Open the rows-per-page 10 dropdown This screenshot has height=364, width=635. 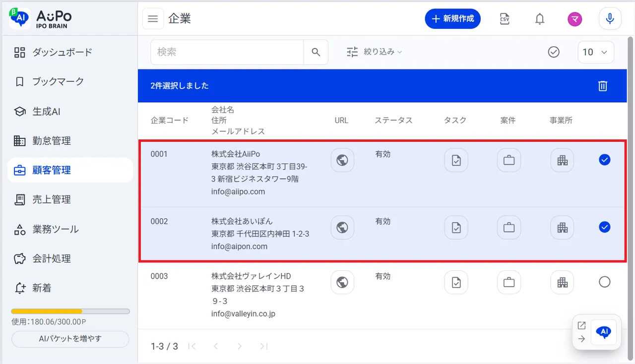tap(596, 52)
